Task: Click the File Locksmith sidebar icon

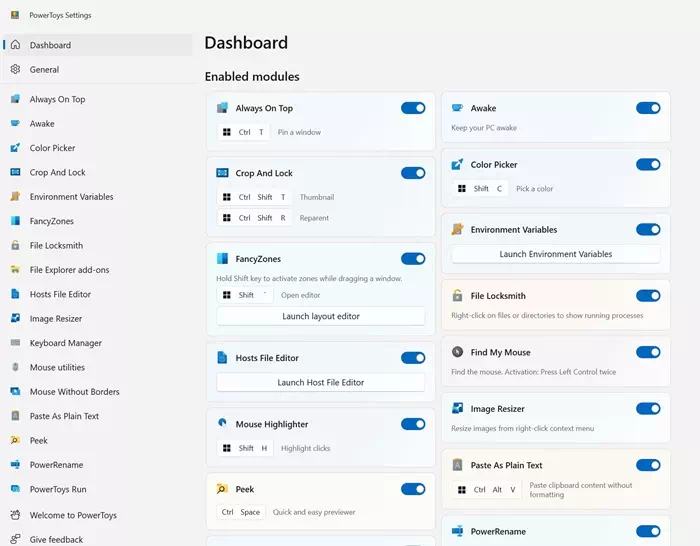Action: pyautogui.click(x=15, y=246)
